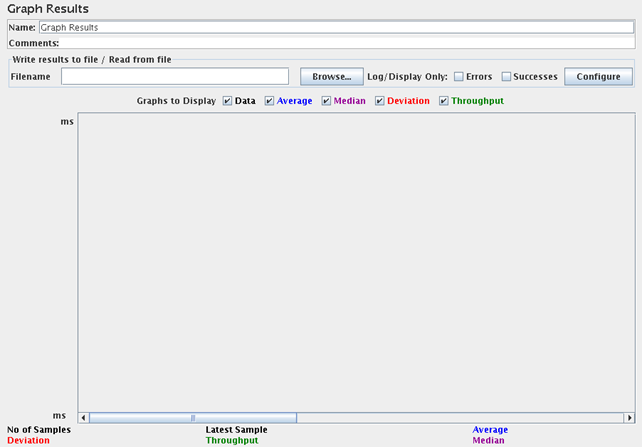The height and width of the screenshot is (447, 642).
Task: Click the scrollbar left arrow button
Action: (x=83, y=418)
